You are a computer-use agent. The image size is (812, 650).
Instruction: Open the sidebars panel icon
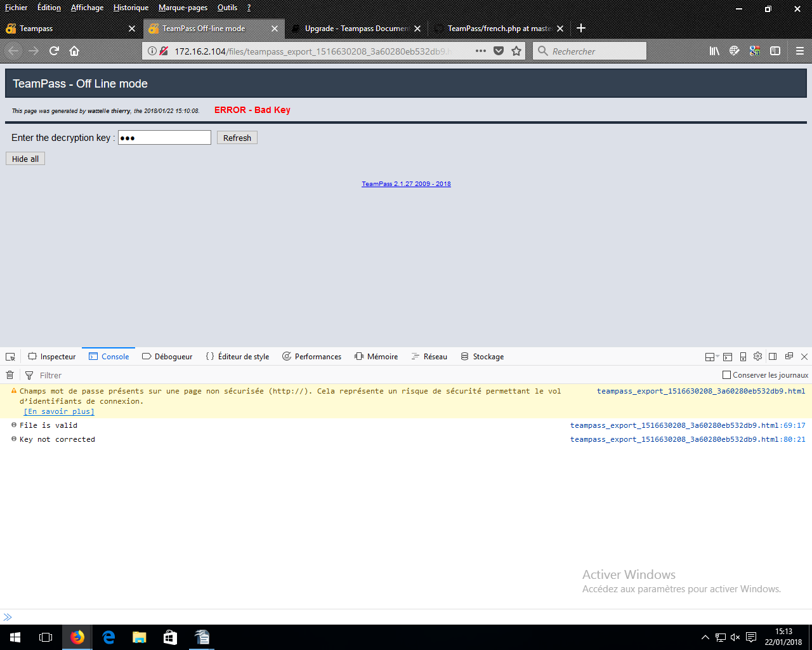[775, 51]
